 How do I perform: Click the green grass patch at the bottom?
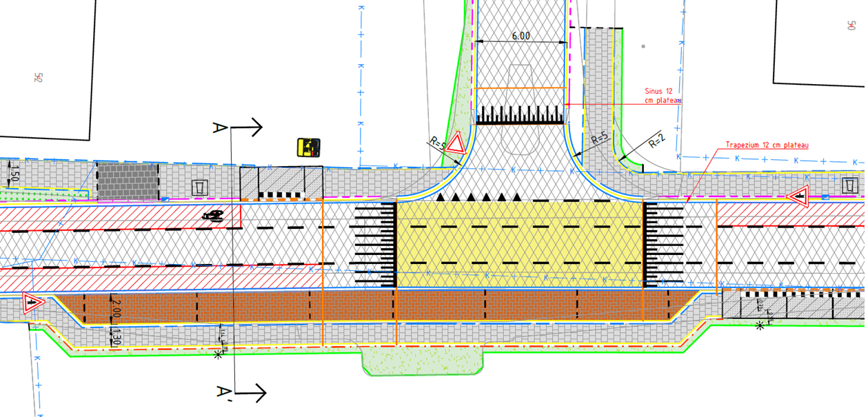coord(422,362)
